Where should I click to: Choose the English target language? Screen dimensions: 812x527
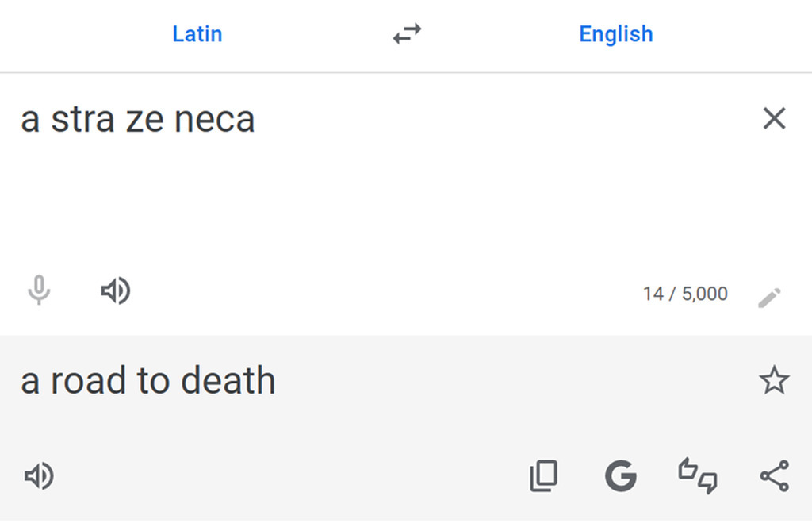(616, 34)
